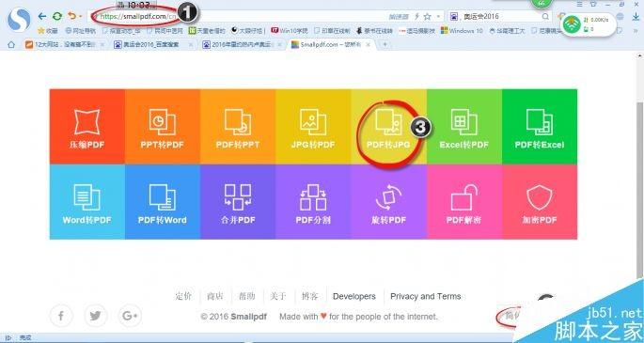The width and height of the screenshot is (644, 343).
Task: Click the Sogou browser logo
Action: (x=19, y=20)
